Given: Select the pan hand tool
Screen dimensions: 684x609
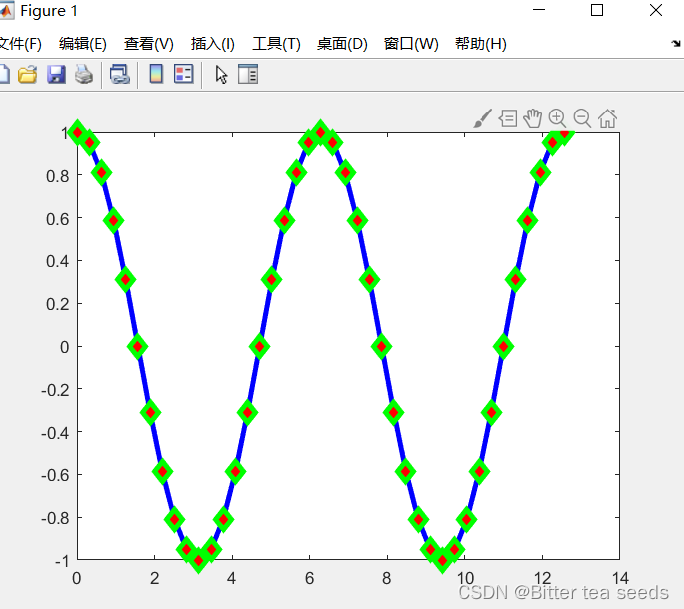Looking at the screenshot, I should pyautogui.click(x=533, y=119).
